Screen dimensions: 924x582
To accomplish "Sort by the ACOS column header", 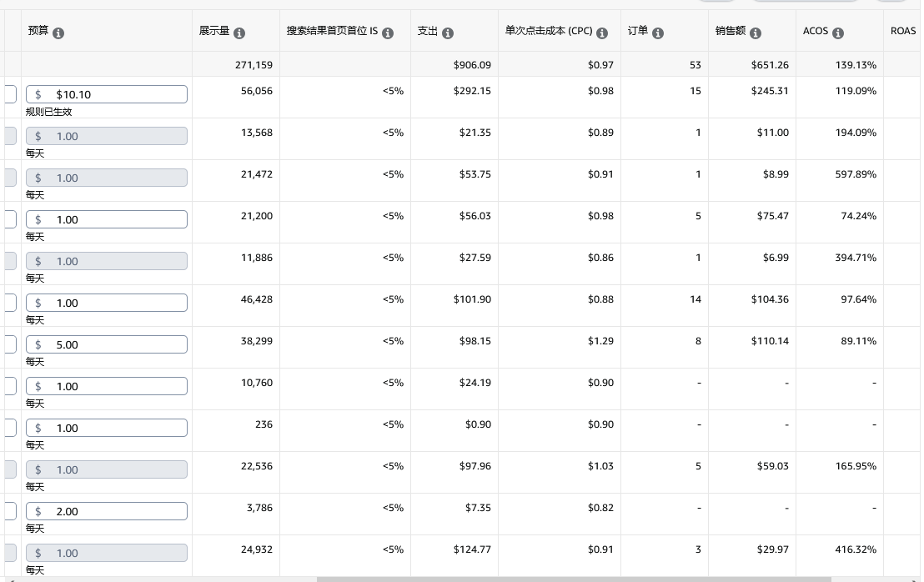I will pos(816,32).
